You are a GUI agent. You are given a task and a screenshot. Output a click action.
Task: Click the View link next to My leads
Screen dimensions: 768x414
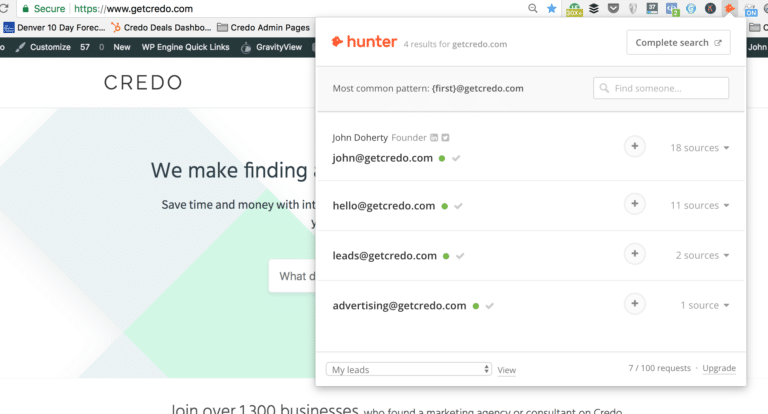[x=506, y=370]
